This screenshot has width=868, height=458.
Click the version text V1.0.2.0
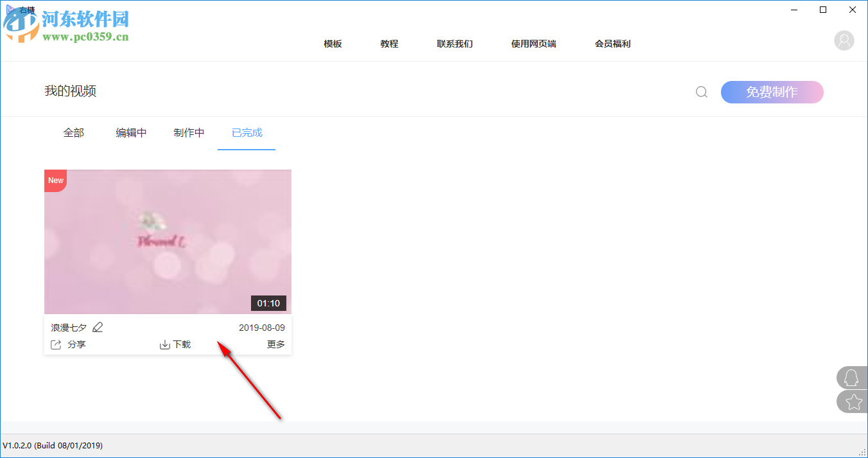pos(53,445)
